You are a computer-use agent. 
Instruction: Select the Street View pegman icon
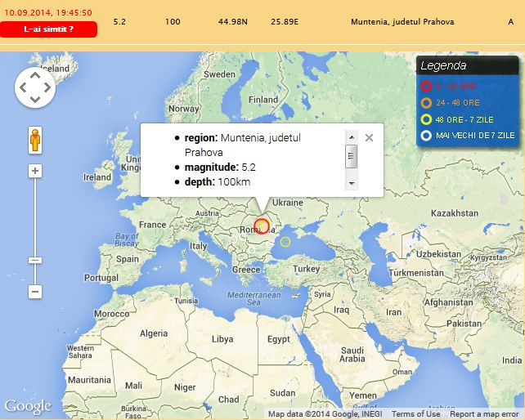[35, 140]
